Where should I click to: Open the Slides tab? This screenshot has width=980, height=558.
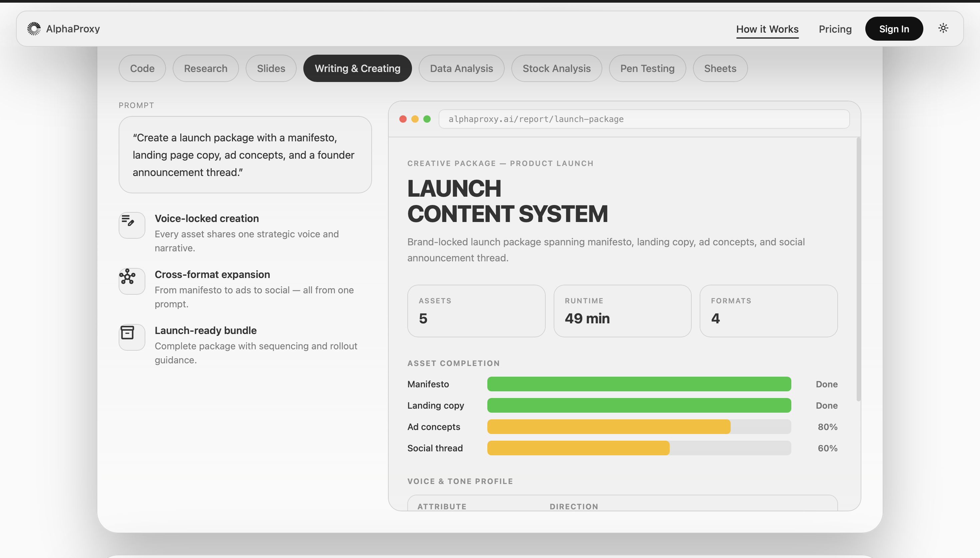click(x=271, y=68)
